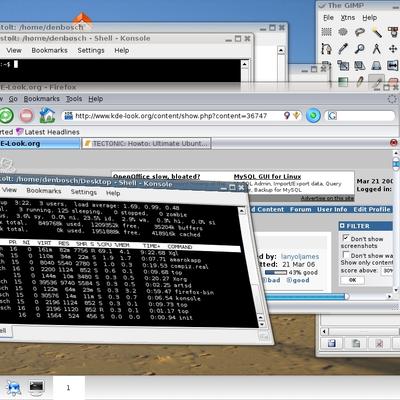The width and height of the screenshot is (400, 400).
Task: Open MySQL GUI for Linux ad link
Action: 267,176
